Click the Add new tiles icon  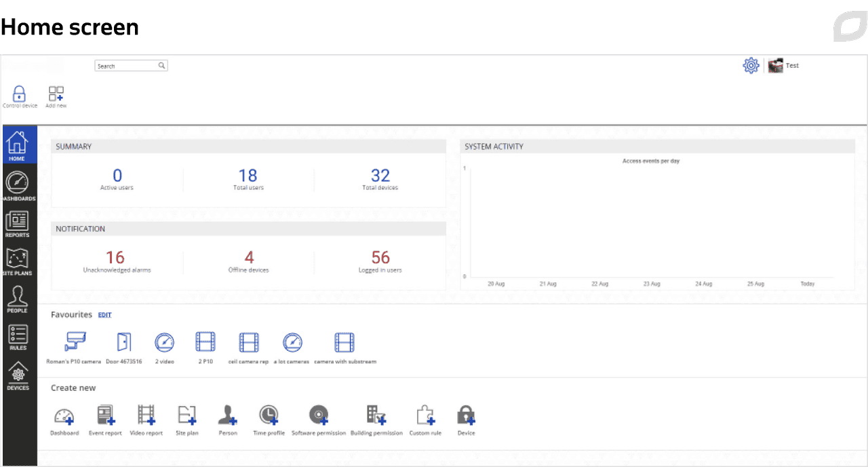point(56,94)
